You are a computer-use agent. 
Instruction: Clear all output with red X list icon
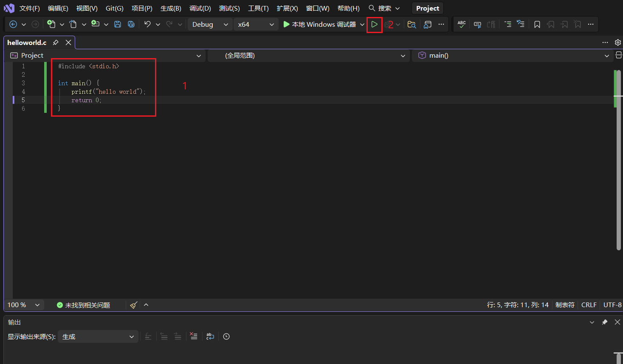194,336
